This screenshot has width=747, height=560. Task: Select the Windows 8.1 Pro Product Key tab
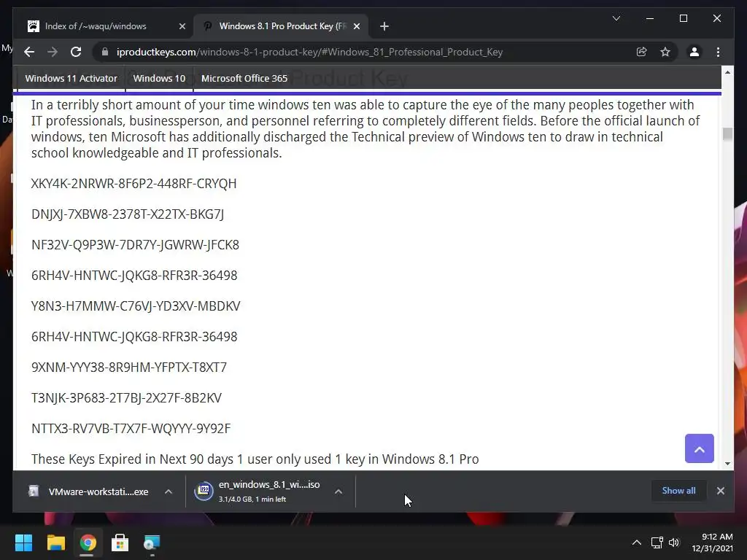281,26
